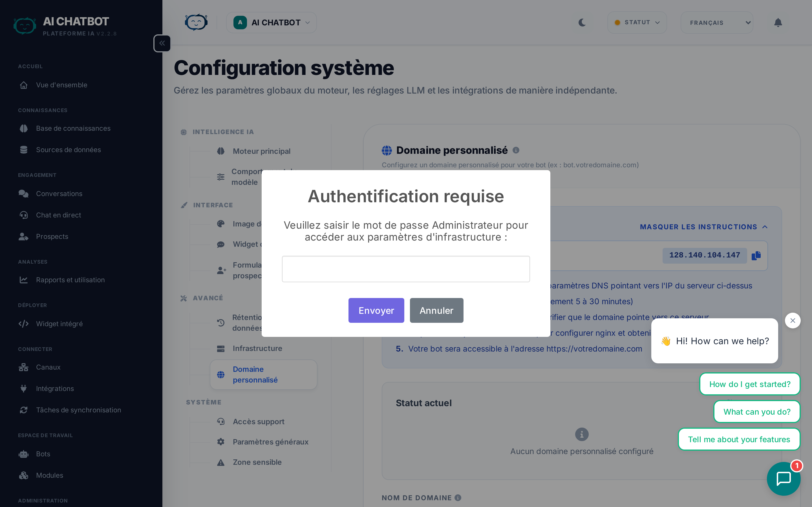This screenshot has height=507, width=812.
Task: Open Paramètres généraux from the Système menu
Action: [270, 442]
